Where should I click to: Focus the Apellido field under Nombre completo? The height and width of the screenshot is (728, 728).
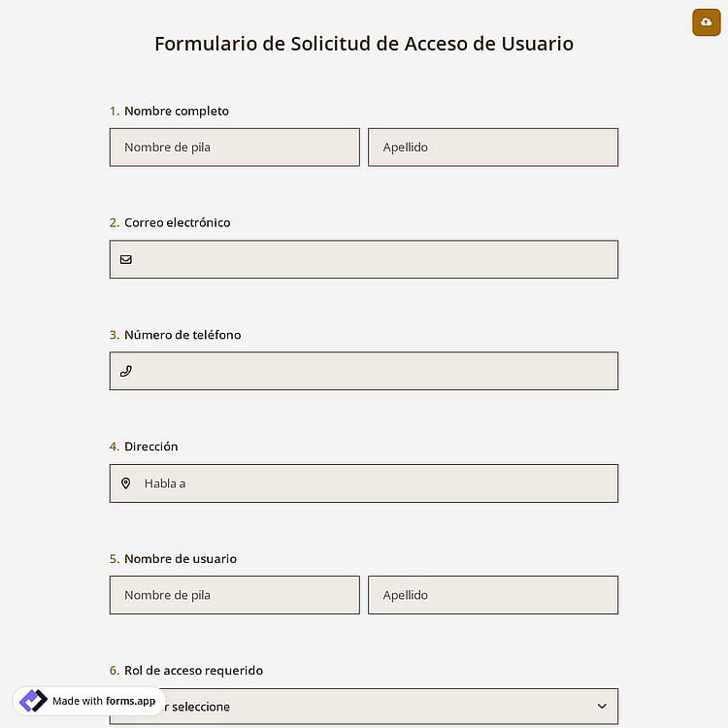point(493,148)
